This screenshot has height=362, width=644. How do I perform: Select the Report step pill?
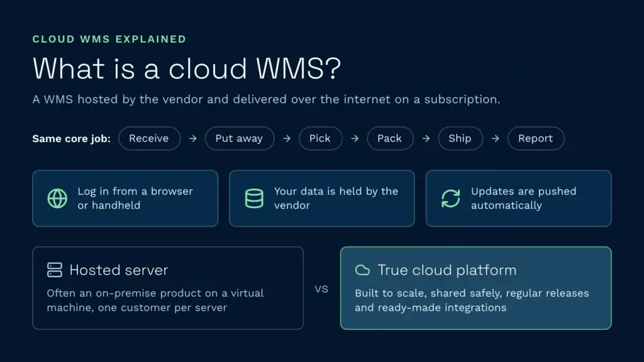(536, 138)
